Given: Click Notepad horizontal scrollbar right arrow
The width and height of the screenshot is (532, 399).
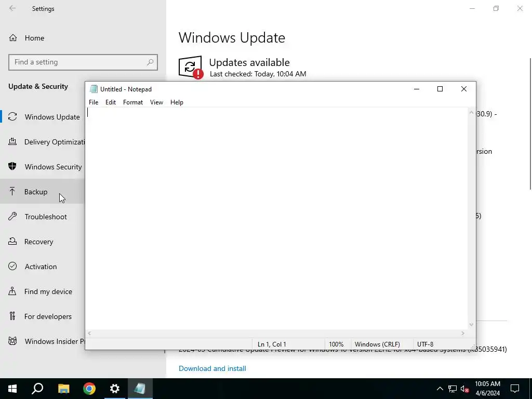Looking at the screenshot, I should [463, 333].
